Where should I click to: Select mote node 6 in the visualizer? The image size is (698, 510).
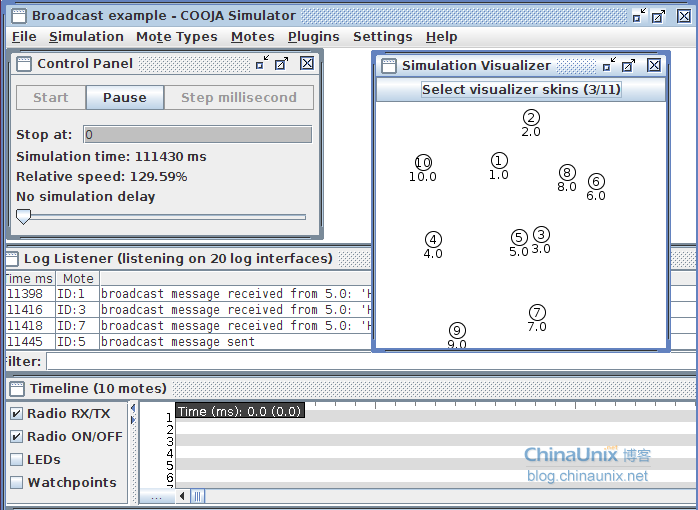596,182
